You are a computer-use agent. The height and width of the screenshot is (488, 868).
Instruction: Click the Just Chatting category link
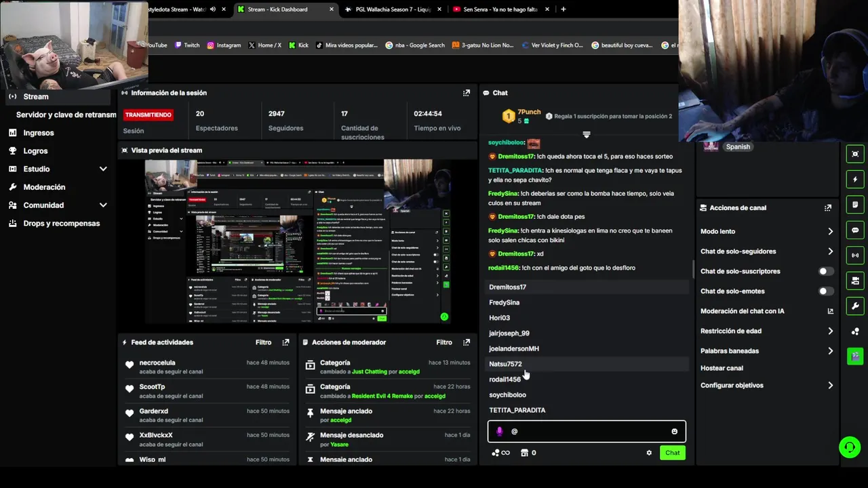[x=370, y=372]
